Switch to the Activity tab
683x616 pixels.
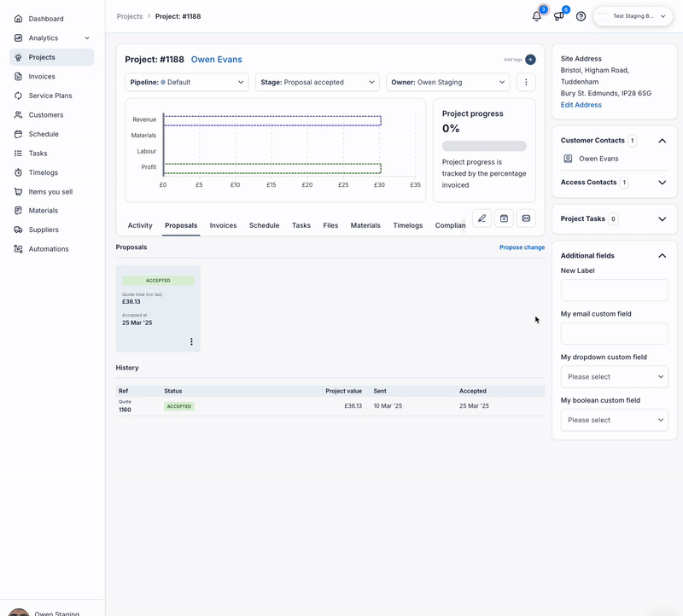[140, 225]
